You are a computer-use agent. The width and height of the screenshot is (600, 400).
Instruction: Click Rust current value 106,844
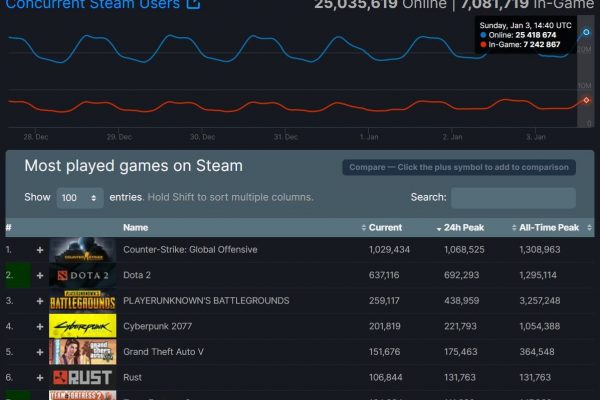[x=385, y=377]
